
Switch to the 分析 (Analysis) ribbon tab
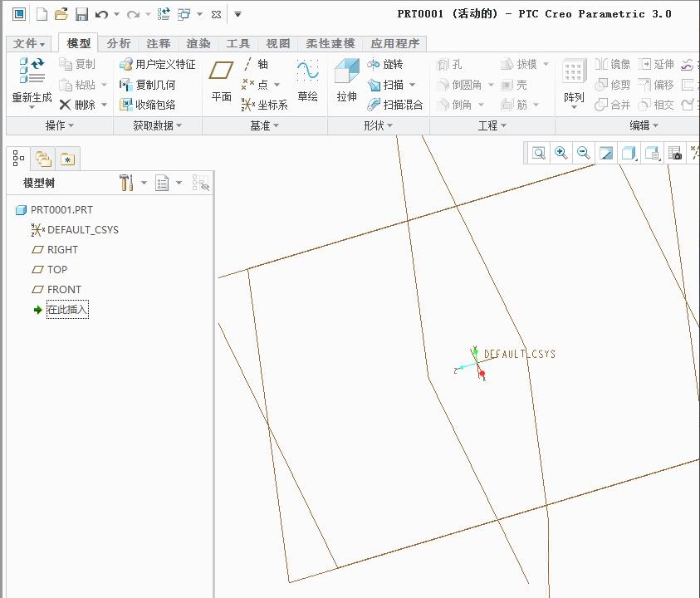[118, 42]
